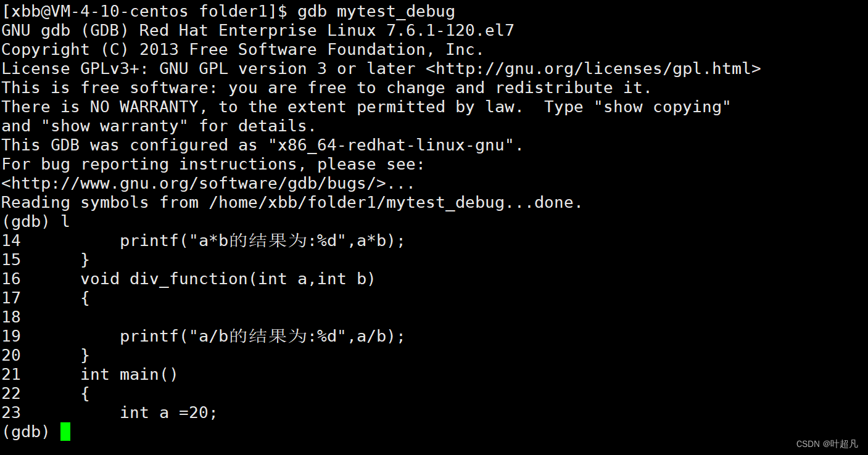
Task: Click the 'int main()' line
Action: [x=130, y=374]
